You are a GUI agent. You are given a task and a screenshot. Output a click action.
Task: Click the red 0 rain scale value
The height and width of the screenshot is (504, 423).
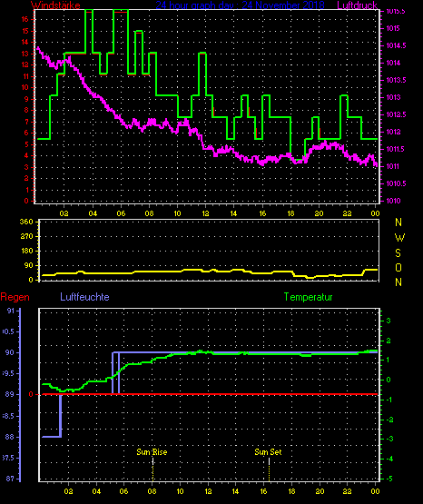point(31,394)
